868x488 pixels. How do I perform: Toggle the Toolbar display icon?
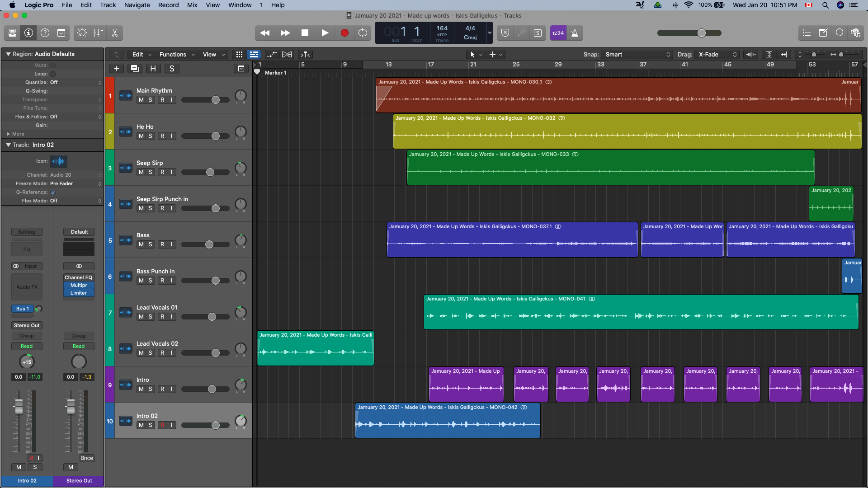61,33
